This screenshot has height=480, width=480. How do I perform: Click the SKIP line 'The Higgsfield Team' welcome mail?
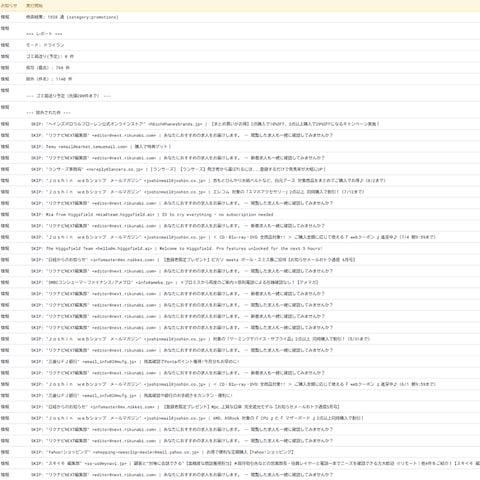pyautogui.click(x=240, y=249)
